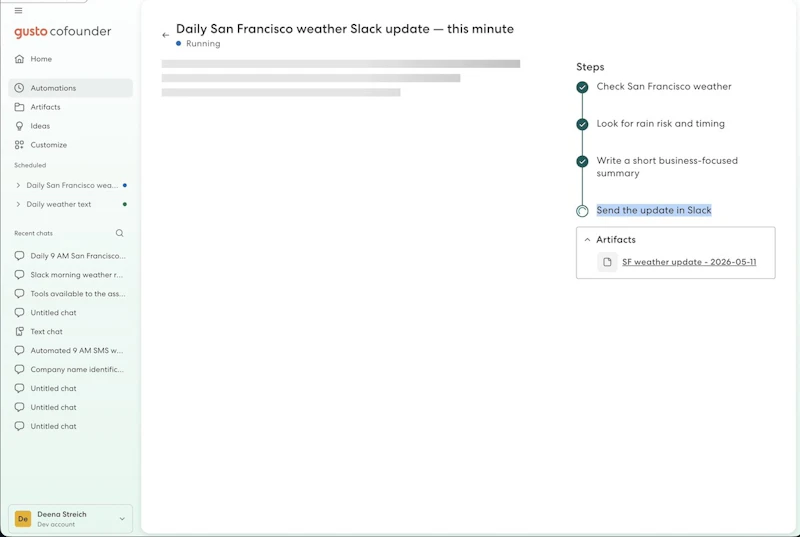The width and height of the screenshot is (800, 537).
Task: Click the Check San Francisco weather step text
Action: point(664,87)
